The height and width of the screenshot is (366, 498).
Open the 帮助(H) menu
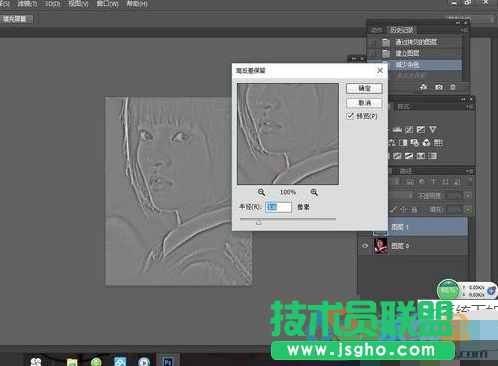click(x=137, y=4)
